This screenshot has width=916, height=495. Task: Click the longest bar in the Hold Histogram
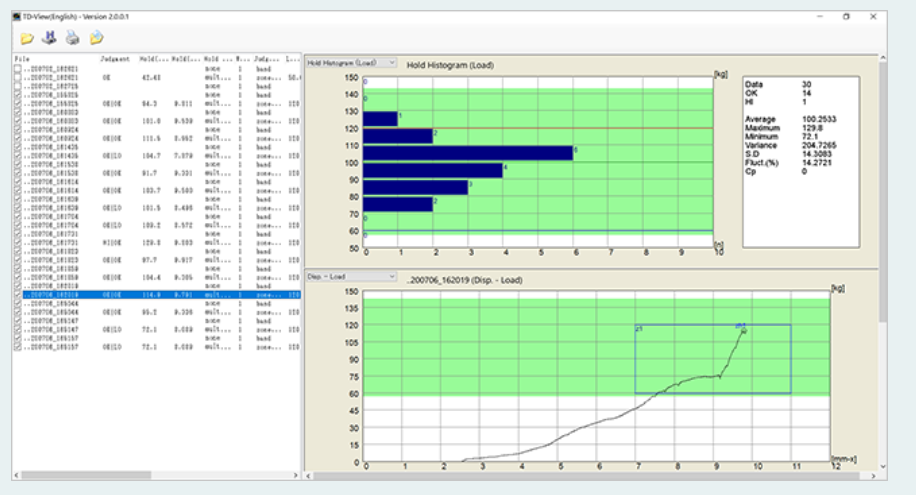467,153
